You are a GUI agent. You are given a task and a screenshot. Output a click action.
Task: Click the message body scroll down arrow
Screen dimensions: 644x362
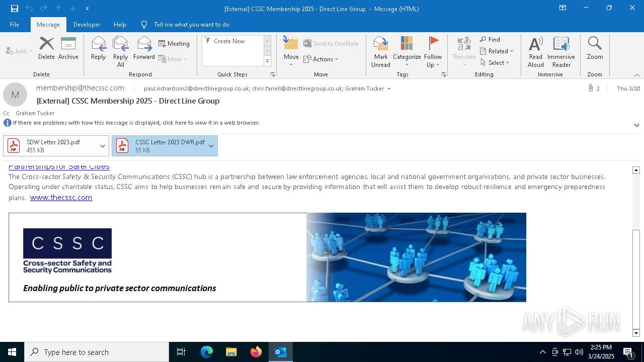coord(636,333)
